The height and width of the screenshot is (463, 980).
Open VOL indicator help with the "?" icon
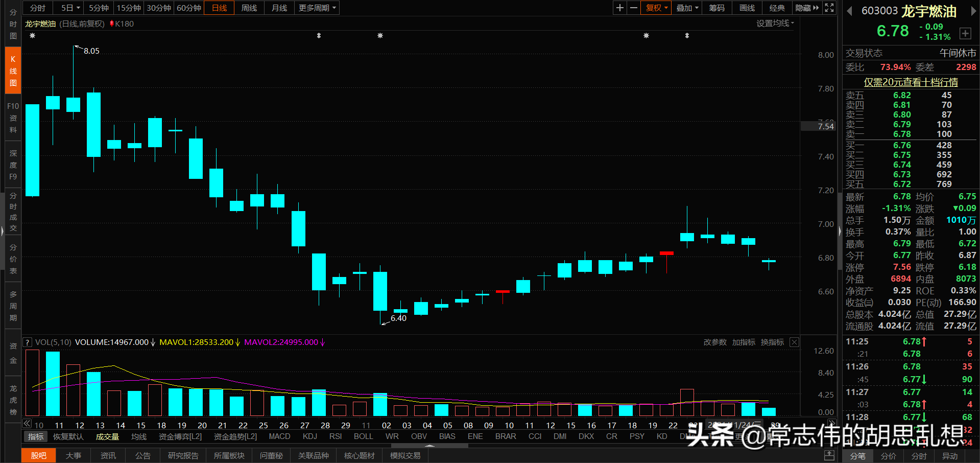click(x=27, y=342)
